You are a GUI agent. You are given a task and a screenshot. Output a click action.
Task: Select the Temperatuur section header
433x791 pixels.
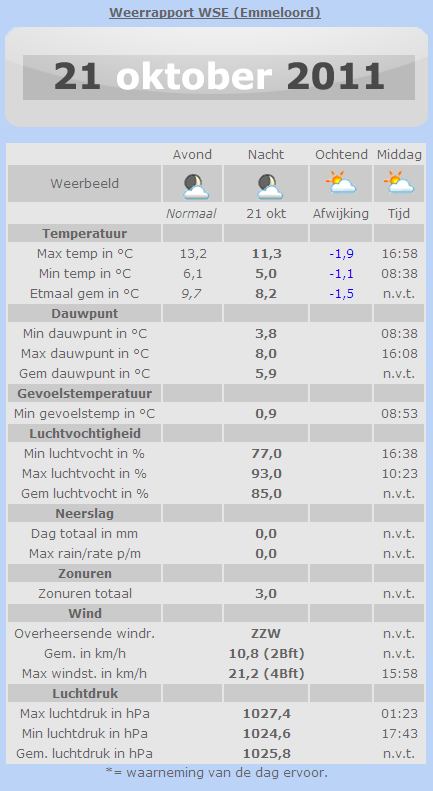coord(84,234)
